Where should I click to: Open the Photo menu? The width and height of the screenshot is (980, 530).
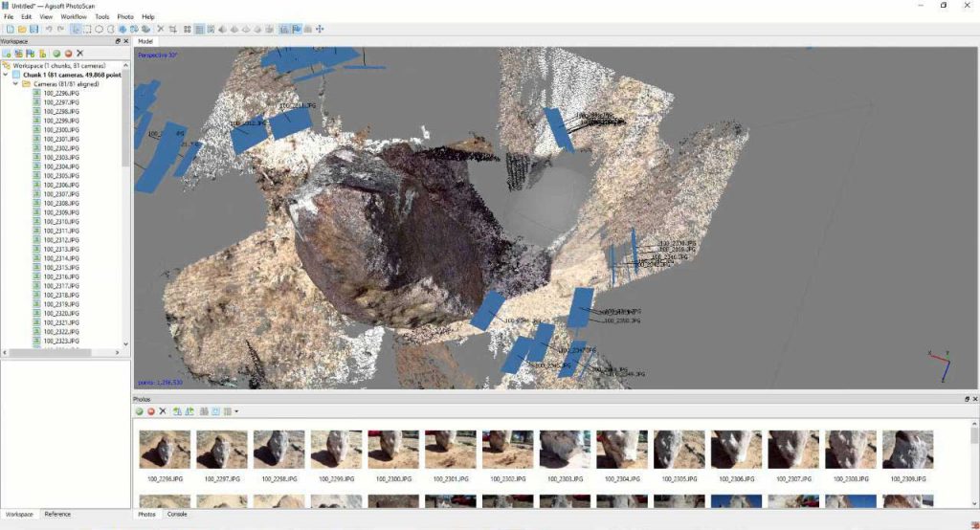tap(125, 17)
